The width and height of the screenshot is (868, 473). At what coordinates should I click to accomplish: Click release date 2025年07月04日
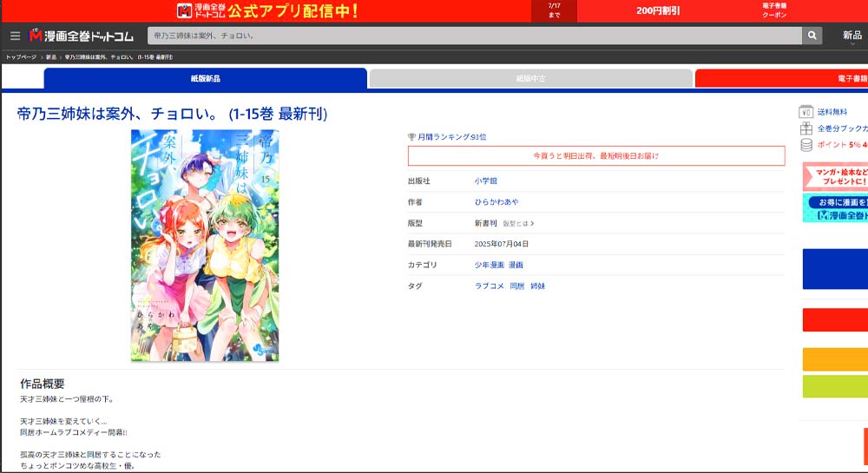(501, 244)
